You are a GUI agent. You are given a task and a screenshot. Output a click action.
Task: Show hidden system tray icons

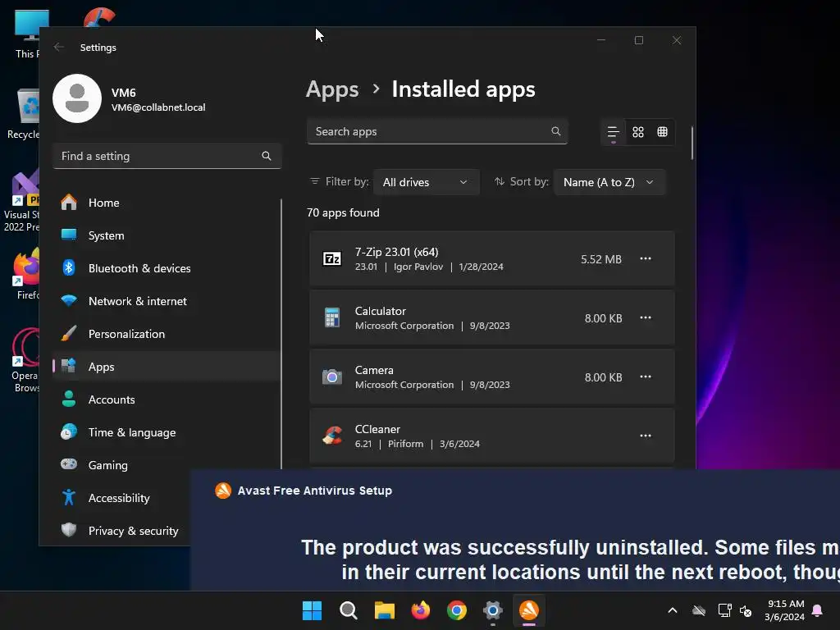point(673,610)
